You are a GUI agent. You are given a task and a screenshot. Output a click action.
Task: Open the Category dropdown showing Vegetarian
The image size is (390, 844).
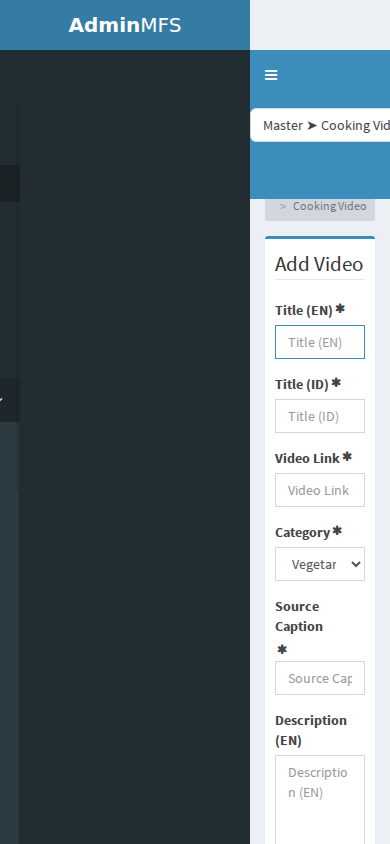click(x=320, y=564)
